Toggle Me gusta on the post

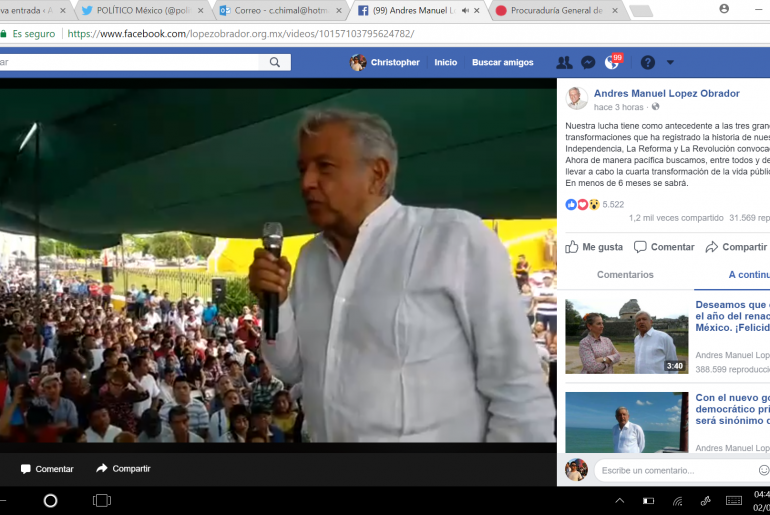tap(594, 247)
